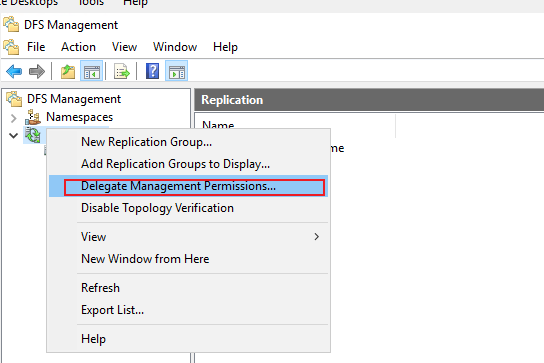Viewport: 544px width, 363px height.
Task: Open Help via question mark icon
Action: click(x=153, y=71)
